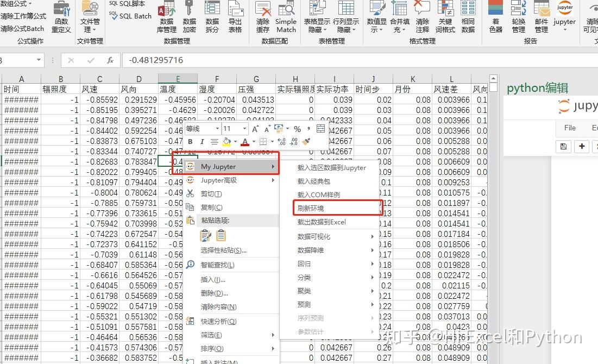
Task: Expand the 数值显示 dropdown arrow
Action: pyautogui.click(x=380, y=30)
